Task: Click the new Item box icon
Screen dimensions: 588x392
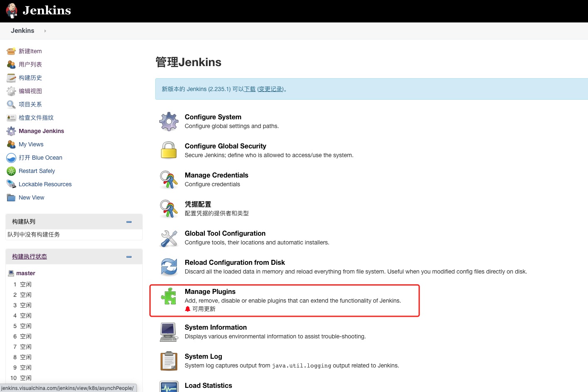Action: click(11, 51)
